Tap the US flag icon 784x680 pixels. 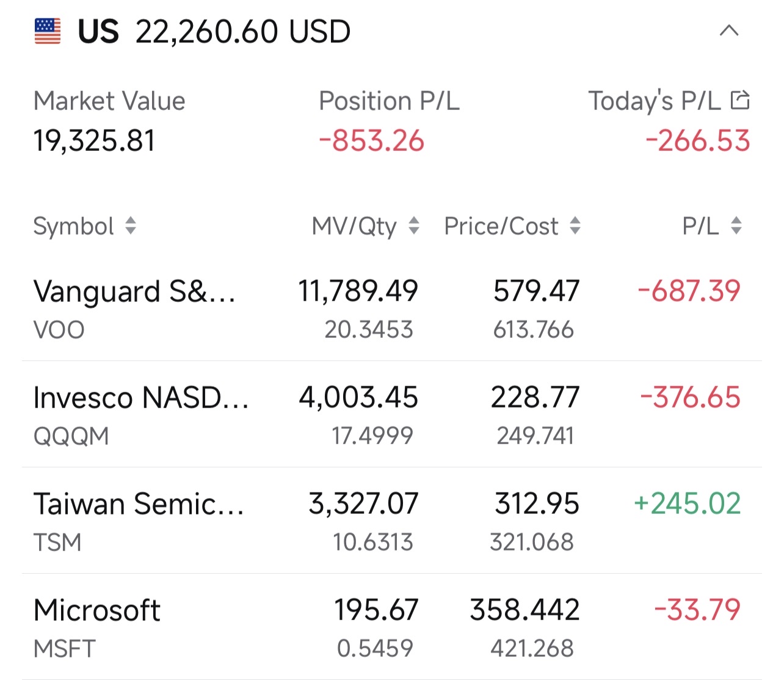(x=48, y=31)
